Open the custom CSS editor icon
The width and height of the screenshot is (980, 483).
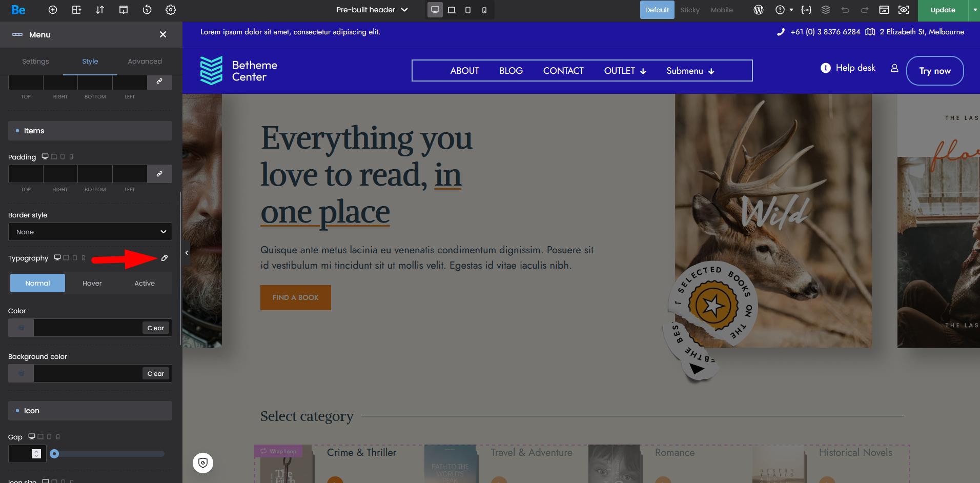[806, 10]
